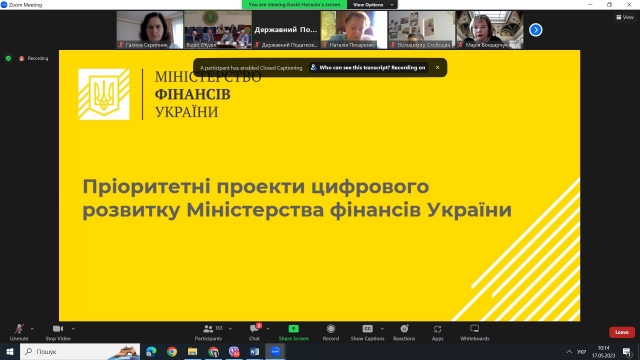The width and height of the screenshot is (640, 360).
Task: Open Zoom Apps
Action: [x=438, y=332]
